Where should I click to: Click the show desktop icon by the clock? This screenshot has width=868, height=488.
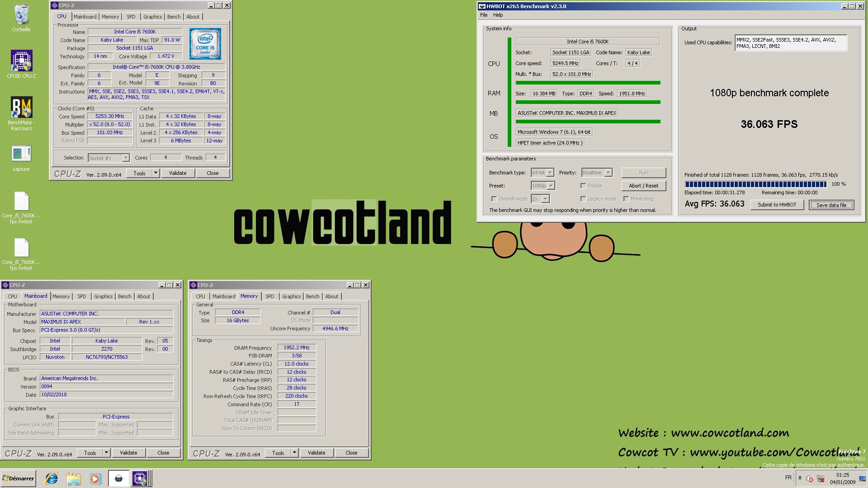click(x=863, y=479)
